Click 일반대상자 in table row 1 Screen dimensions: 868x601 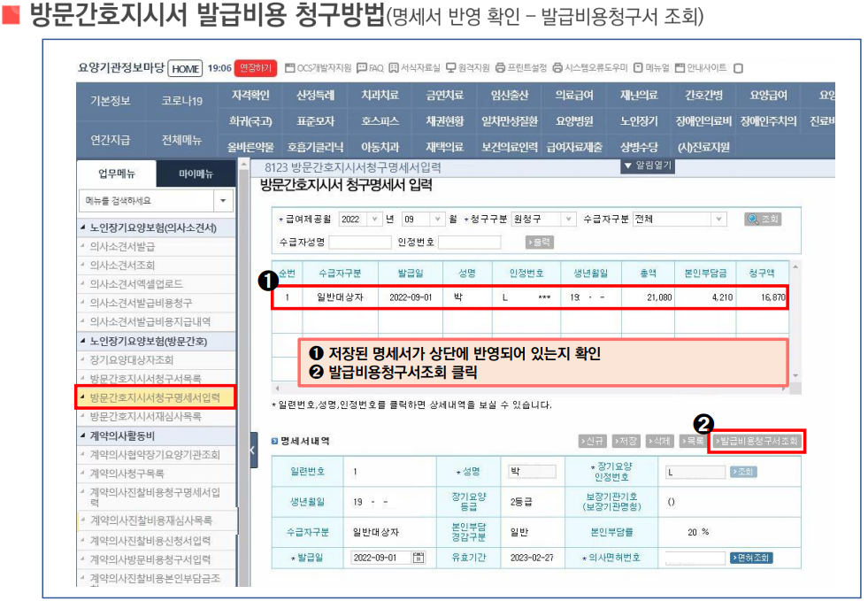pos(340,297)
